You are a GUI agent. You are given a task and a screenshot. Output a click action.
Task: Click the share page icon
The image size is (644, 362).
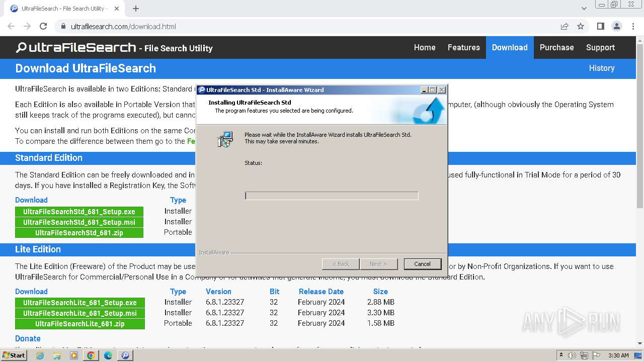pyautogui.click(x=565, y=26)
